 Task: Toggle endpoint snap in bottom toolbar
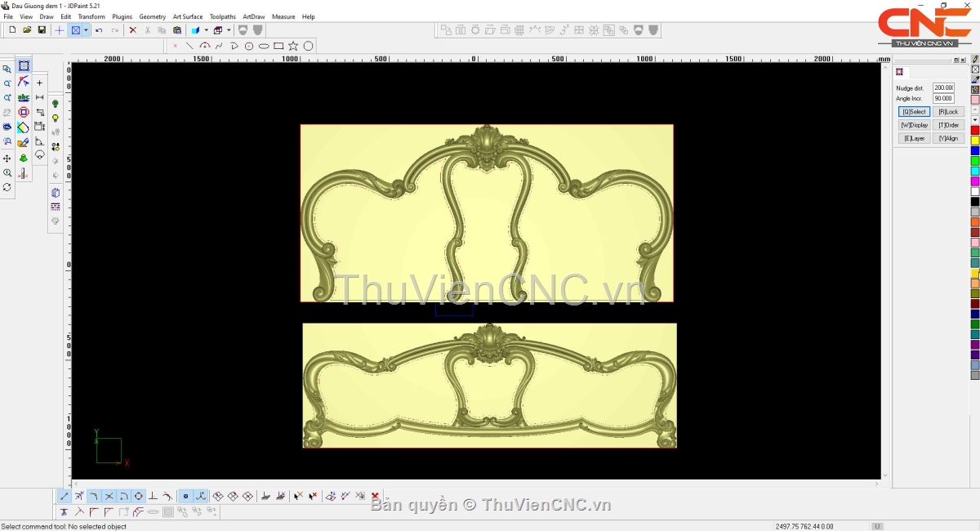pyautogui.click(x=65, y=496)
